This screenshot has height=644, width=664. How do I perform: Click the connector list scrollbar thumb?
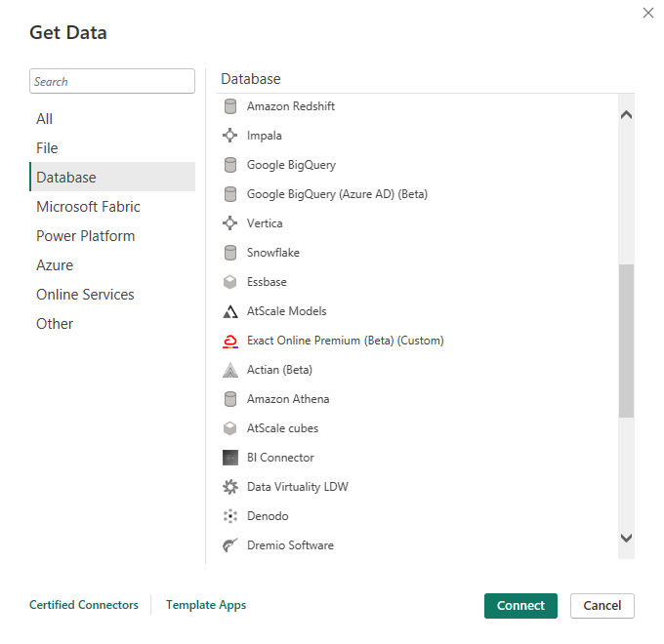tap(626, 340)
